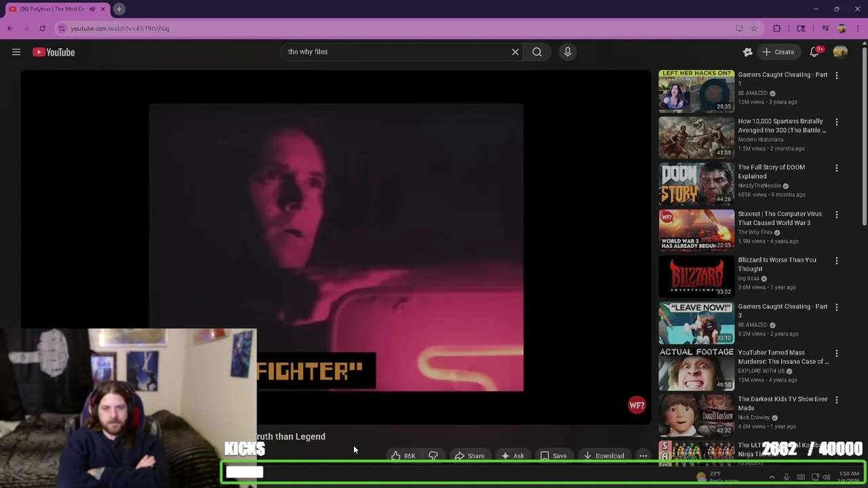Image resolution: width=868 pixels, height=488 pixels.
Task: Open options for YouTuber Turned Mass Murderer
Action: (x=837, y=354)
